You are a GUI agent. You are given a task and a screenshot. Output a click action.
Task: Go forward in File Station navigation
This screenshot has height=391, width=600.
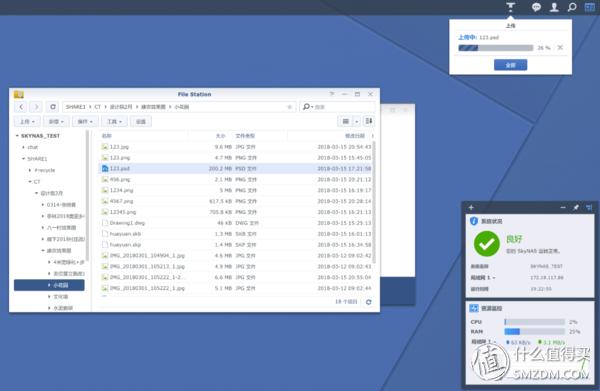[36, 107]
